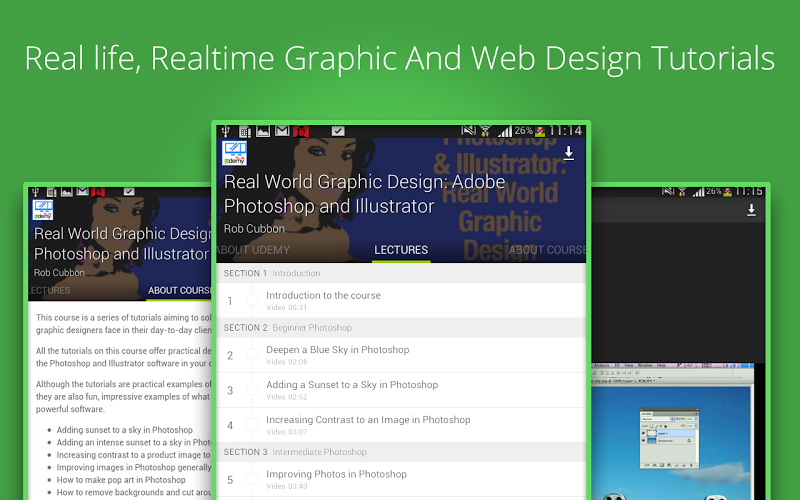Screen dimensions: 800x500
Task: Tap 'Video 05:31' duration label
Action: tap(286, 307)
